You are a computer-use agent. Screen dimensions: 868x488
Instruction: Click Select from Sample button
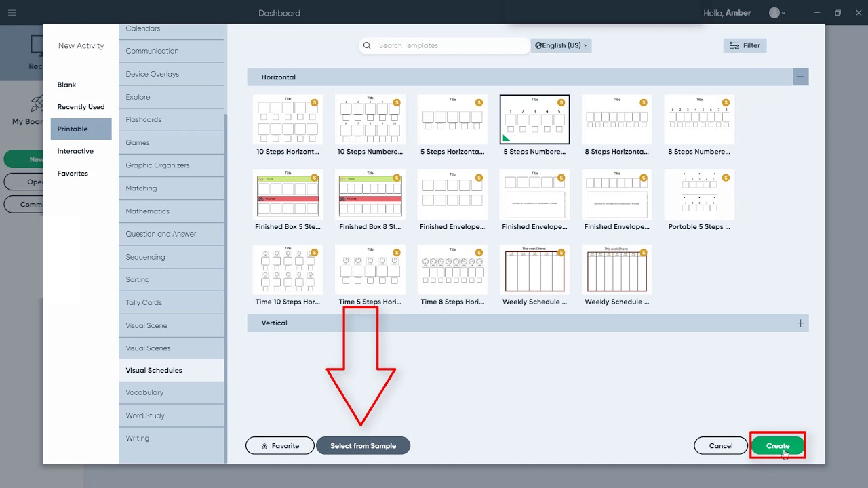coord(363,446)
